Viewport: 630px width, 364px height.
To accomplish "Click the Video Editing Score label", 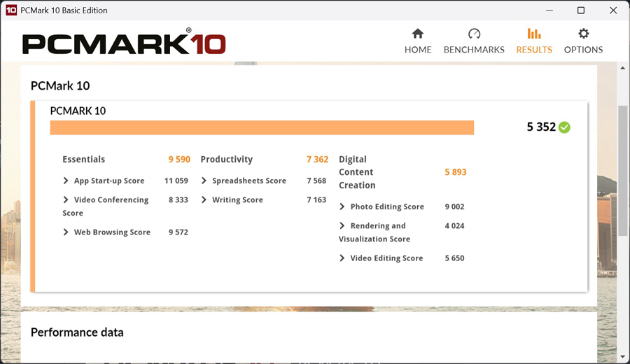I will 386,258.
